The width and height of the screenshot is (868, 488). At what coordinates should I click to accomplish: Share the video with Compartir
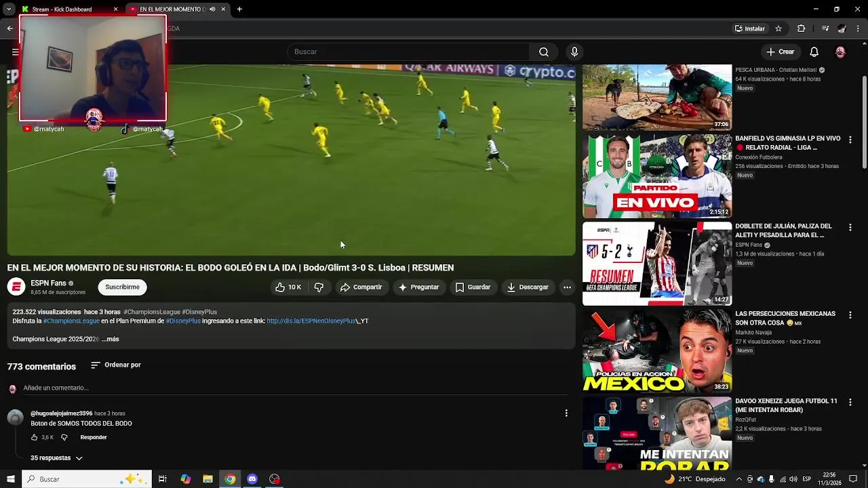(361, 287)
